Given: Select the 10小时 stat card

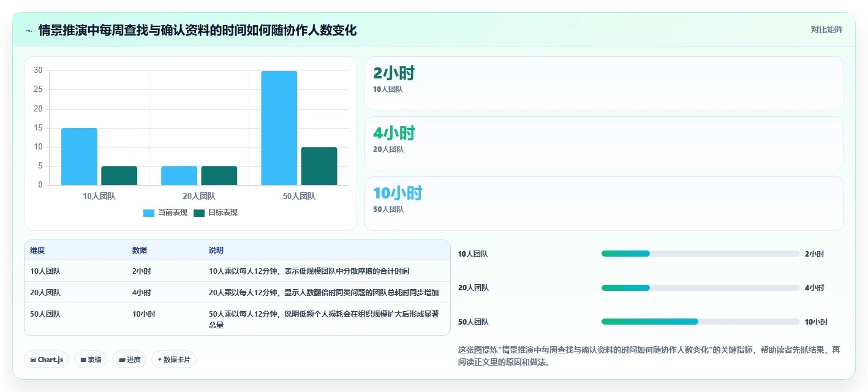Looking at the screenshot, I should pyautogui.click(x=604, y=203).
